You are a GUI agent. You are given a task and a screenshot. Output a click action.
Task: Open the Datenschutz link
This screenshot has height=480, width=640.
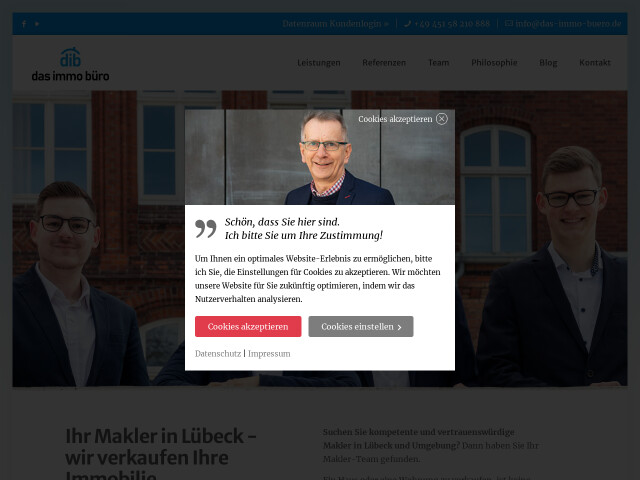click(x=218, y=353)
